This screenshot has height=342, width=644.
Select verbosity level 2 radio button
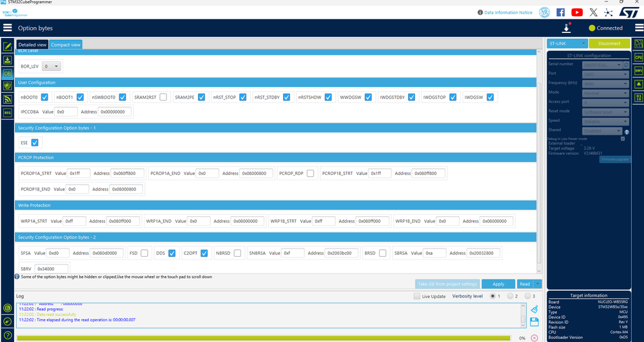[510, 296]
